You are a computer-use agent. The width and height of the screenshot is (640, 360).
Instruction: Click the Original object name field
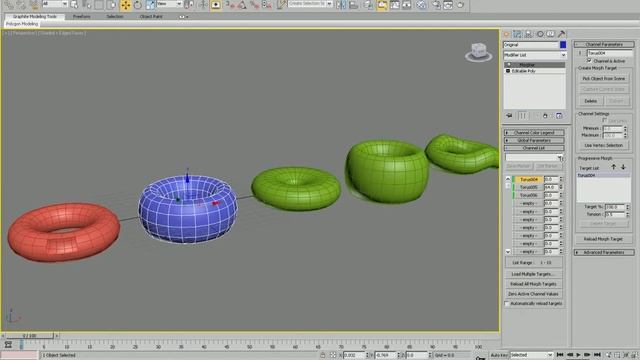pos(531,44)
